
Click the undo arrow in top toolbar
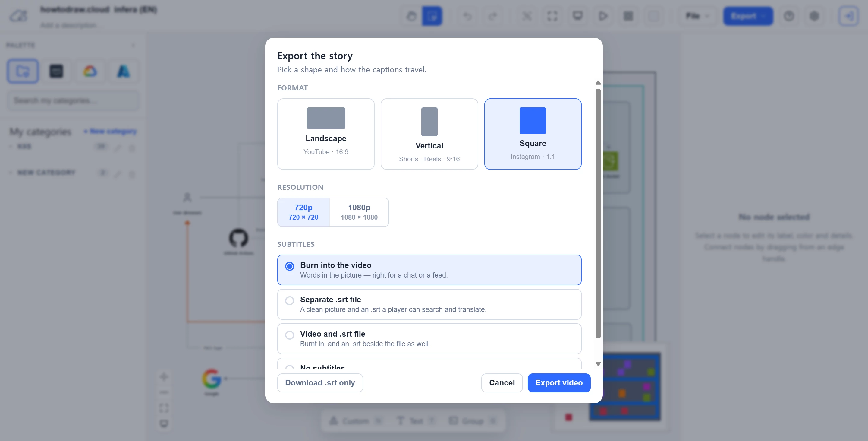pos(467,16)
